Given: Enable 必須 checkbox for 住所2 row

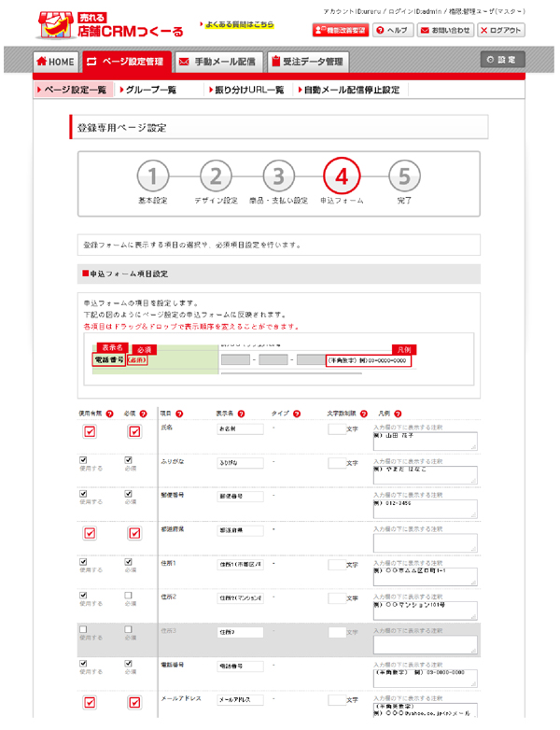Looking at the screenshot, I should coord(129,595).
